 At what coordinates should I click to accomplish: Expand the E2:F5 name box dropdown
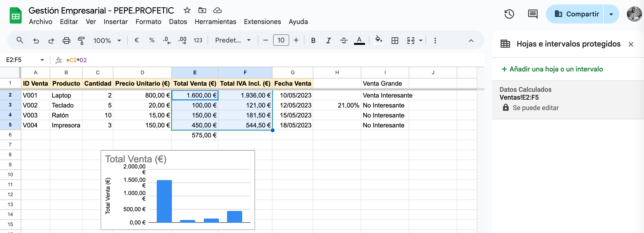[x=42, y=60]
